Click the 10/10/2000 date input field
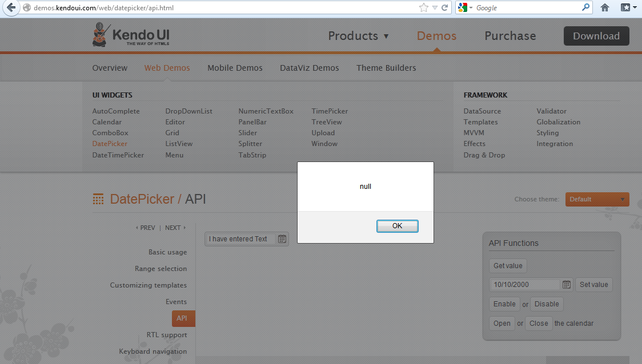The height and width of the screenshot is (364, 642). tap(524, 285)
